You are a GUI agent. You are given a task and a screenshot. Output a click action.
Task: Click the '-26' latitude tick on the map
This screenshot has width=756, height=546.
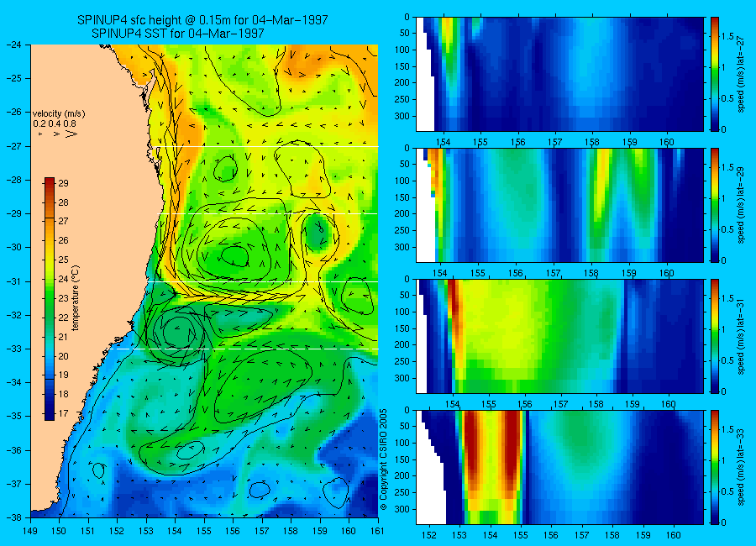click(13, 112)
